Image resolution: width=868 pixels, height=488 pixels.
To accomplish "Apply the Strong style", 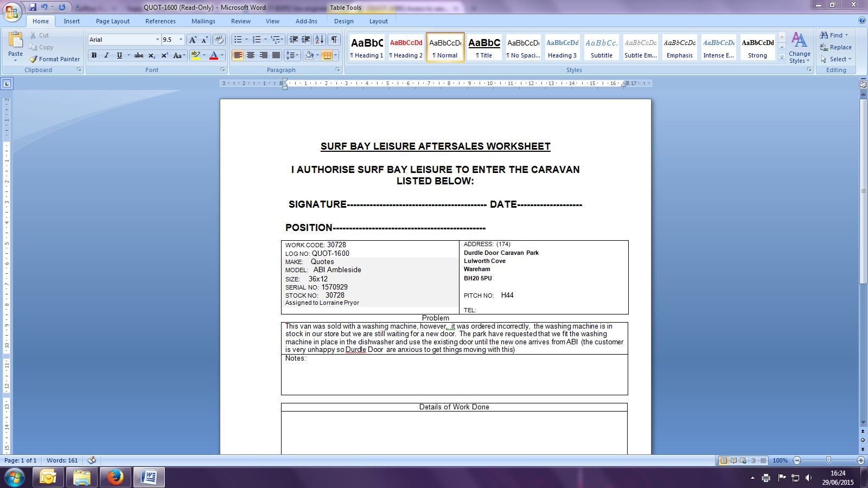I will 758,47.
